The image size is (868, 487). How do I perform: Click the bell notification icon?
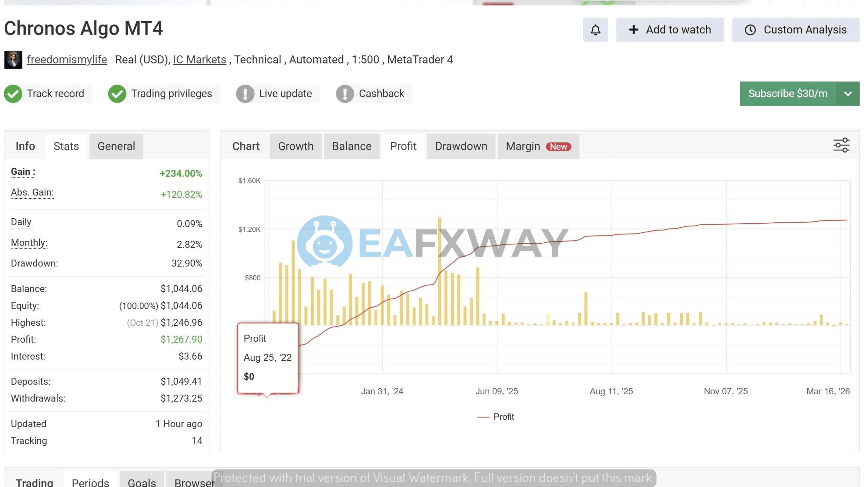coord(595,30)
